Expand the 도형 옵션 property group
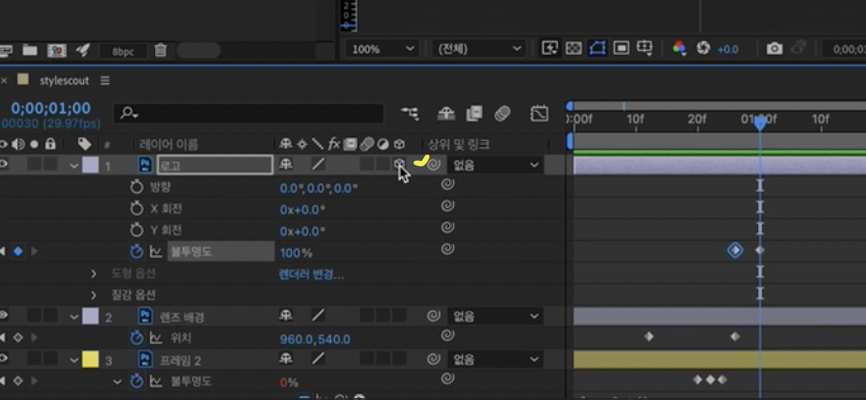This screenshot has height=400, width=866. [93, 273]
